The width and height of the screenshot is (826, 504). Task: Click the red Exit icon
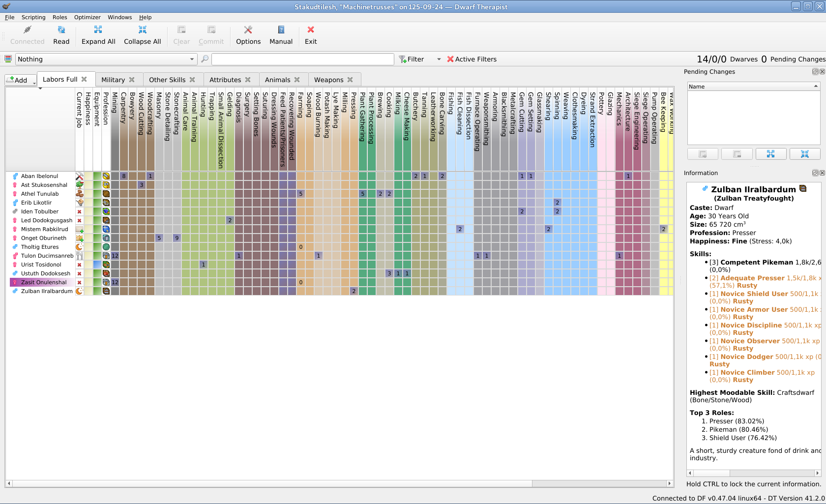point(310,30)
